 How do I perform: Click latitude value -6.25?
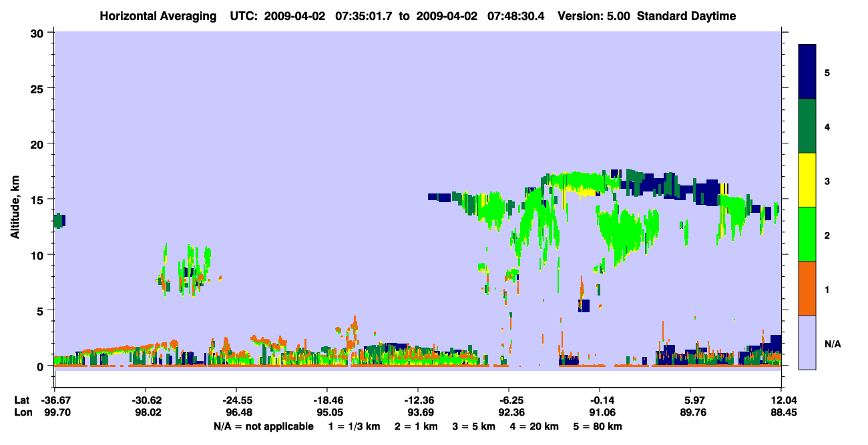[509, 400]
